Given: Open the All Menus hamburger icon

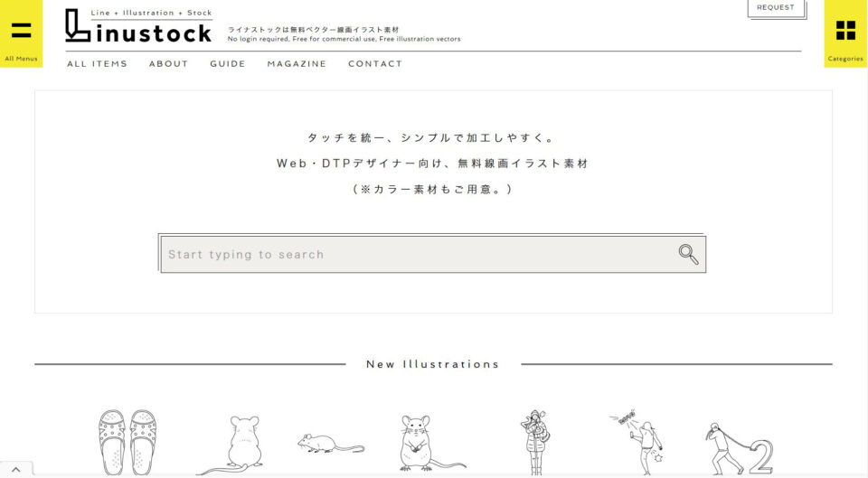Looking at the screenshot, I should click(x=21, y=33).
